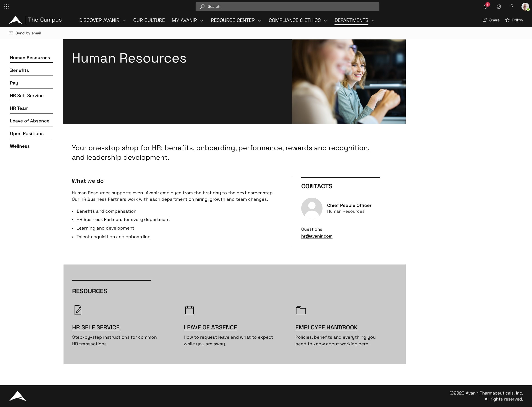The image size is (532, 407).
Task: Open the Our Culture menu item
Action: point(149,20)
